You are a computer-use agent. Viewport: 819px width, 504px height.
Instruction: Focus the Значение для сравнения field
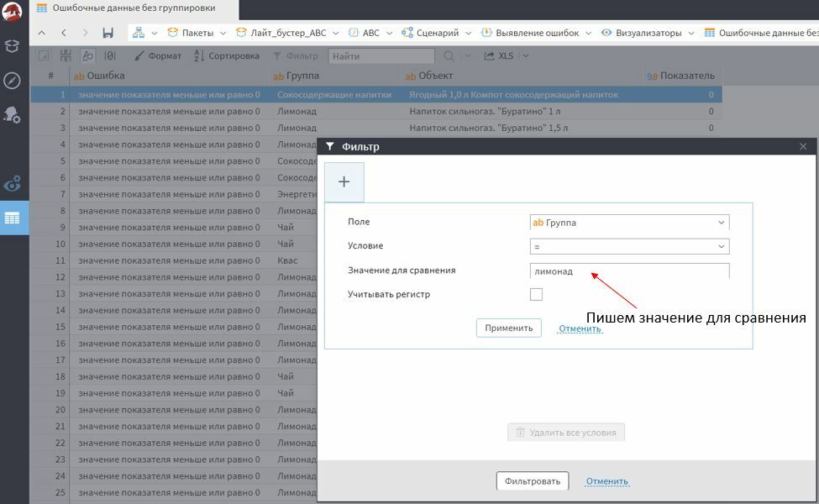point(629,270)
